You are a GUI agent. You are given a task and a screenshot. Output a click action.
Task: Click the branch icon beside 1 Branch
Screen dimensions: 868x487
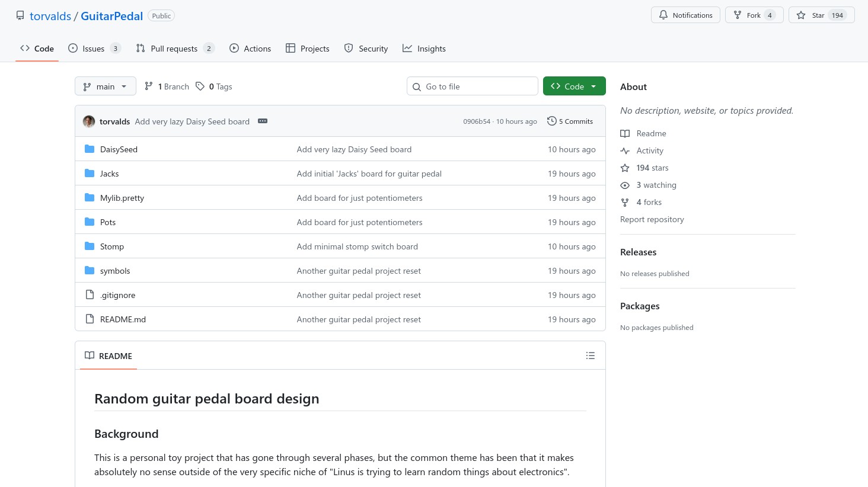point(149,86)
